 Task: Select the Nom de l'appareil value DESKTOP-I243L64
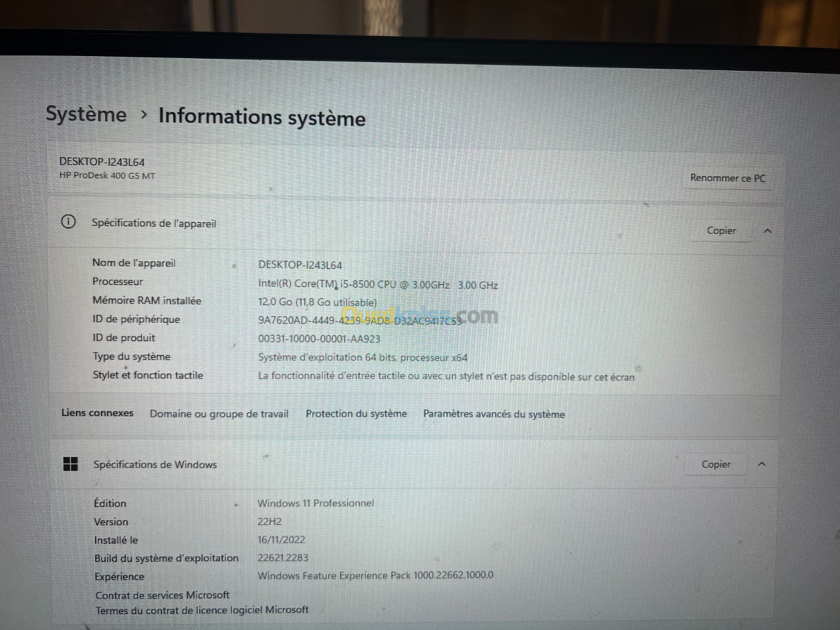point(300,265)
